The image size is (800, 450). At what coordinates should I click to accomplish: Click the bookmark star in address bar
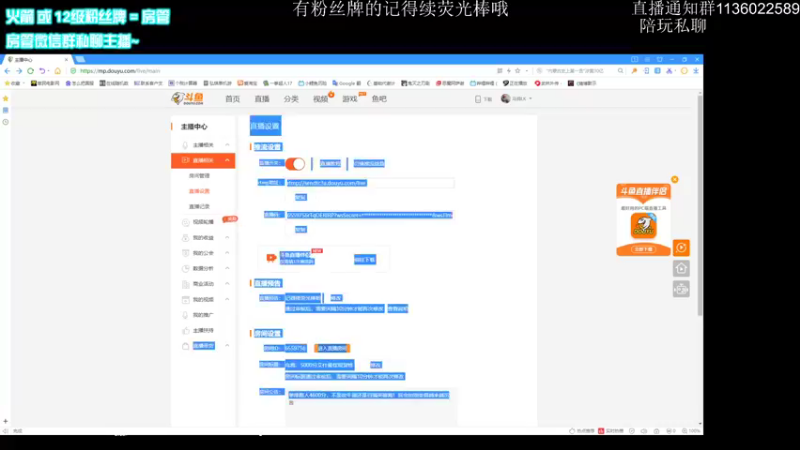517,71
